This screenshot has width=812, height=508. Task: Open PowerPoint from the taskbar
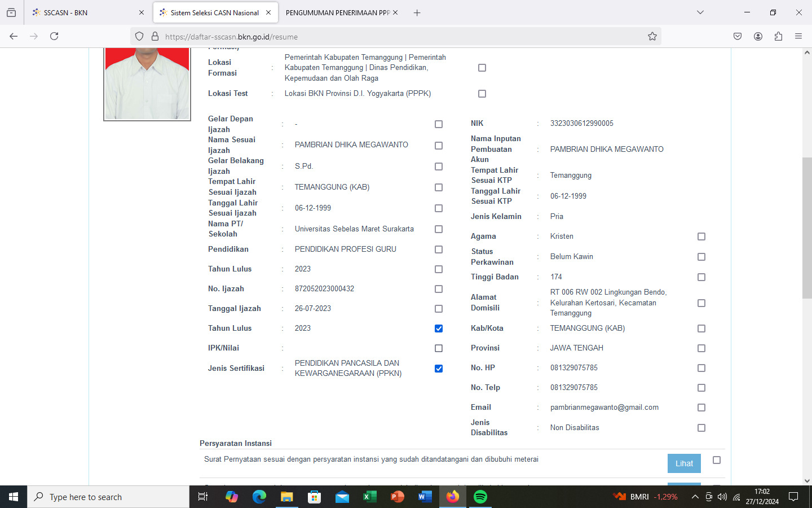pyautogui.click(x=398, y=497)
